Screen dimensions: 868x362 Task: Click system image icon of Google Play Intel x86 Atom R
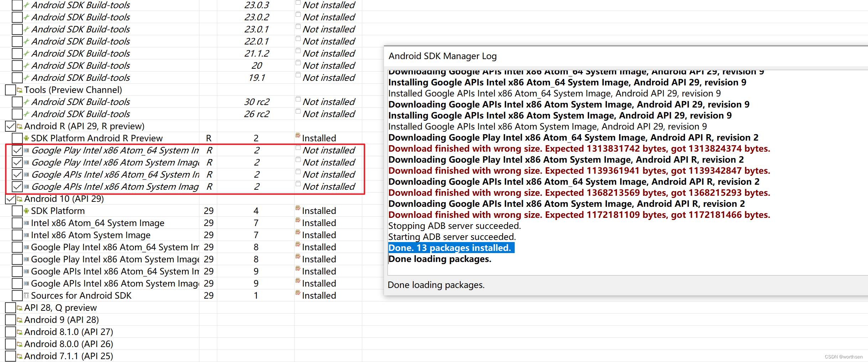pyautogui.click(x=26, y=162)
